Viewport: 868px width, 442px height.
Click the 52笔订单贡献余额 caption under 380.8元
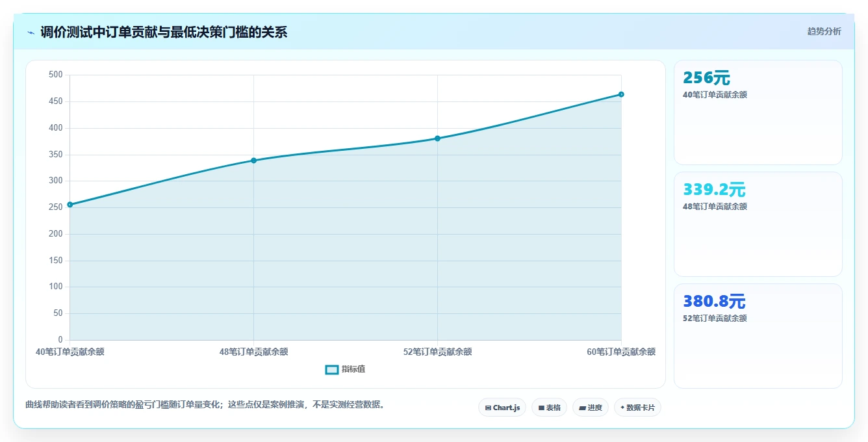click(x=715, y=318)
